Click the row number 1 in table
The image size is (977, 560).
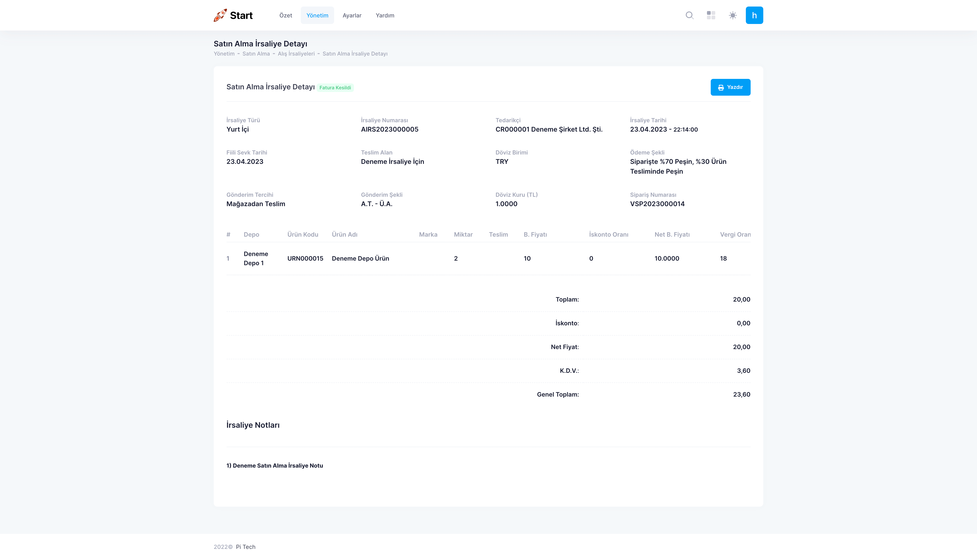click(228, 258)
